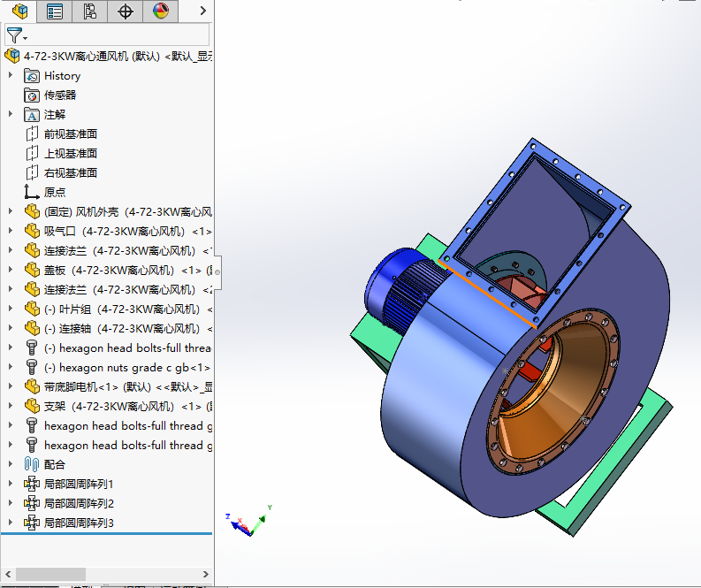
Task: Click the 盖板 part icon
Action: click(x=32, y=270)
